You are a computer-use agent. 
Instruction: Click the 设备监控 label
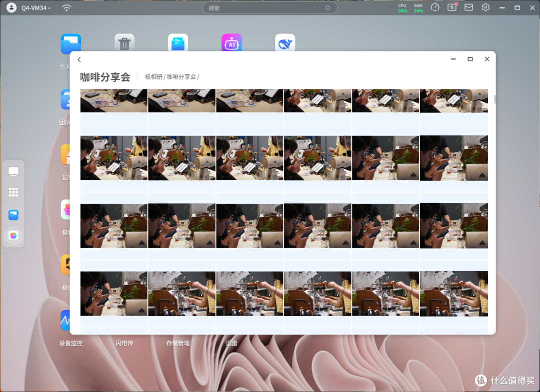(71, 343)
